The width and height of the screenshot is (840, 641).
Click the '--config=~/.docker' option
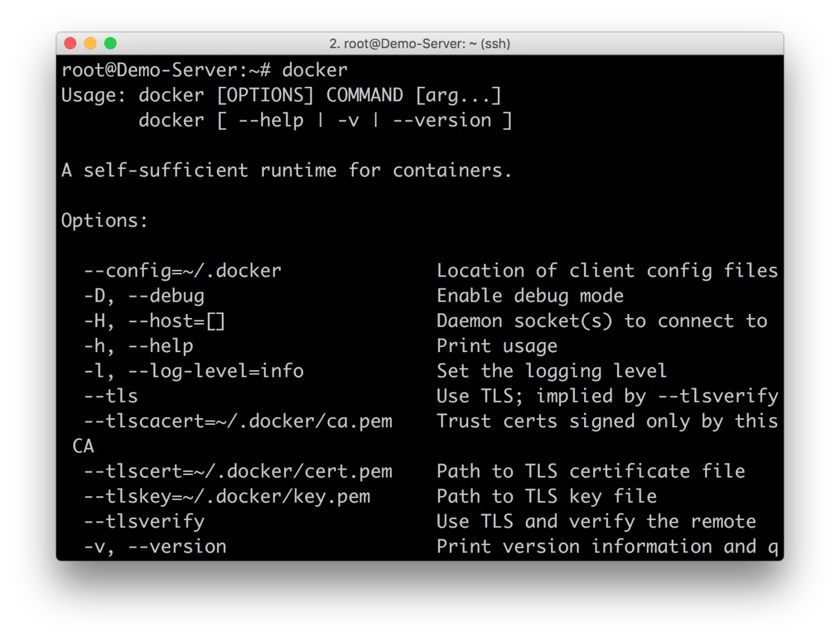coord(183,271)
